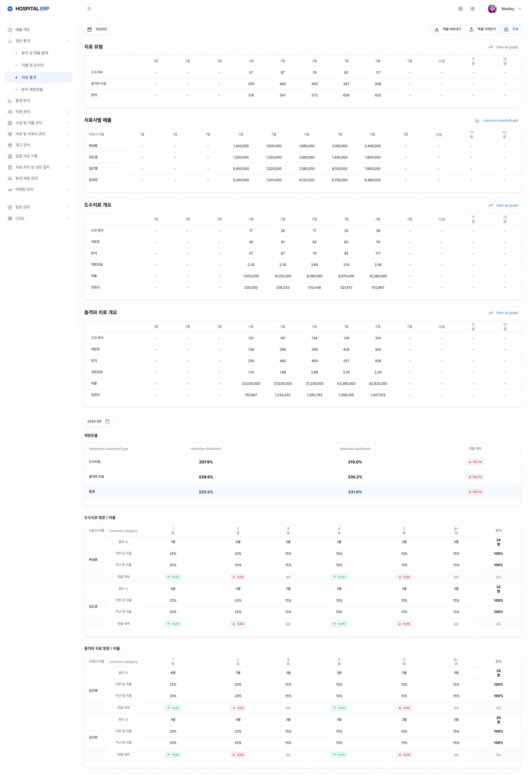
Task: Click the 재고 관리 box icon
Action: [x=10, y=145]
